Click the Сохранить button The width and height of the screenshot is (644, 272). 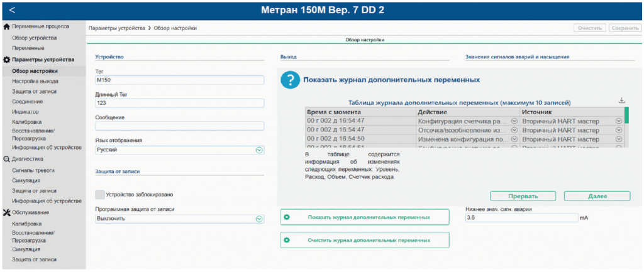(625, 28)
